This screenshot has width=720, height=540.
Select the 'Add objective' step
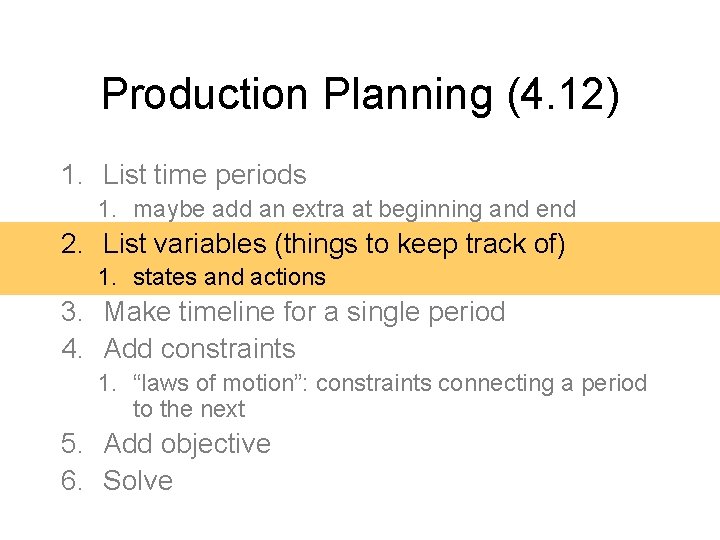pyautogui.click(x=187, y=444)
